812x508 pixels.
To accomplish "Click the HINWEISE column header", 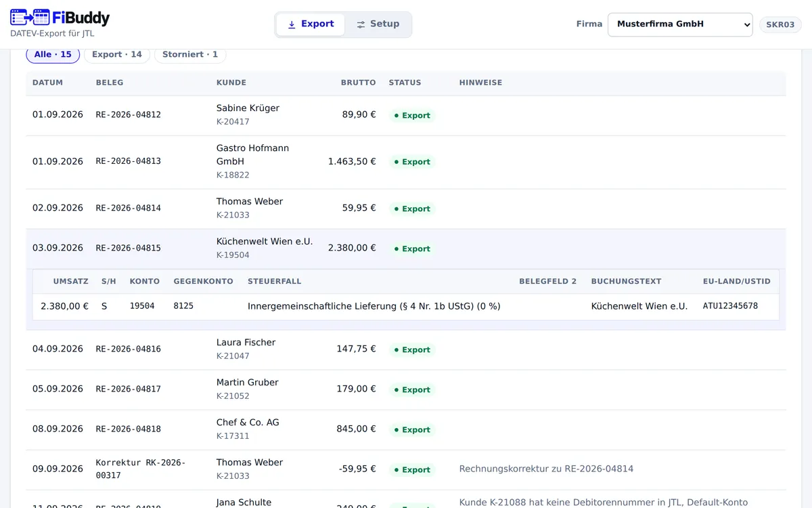I will (480, 83).
